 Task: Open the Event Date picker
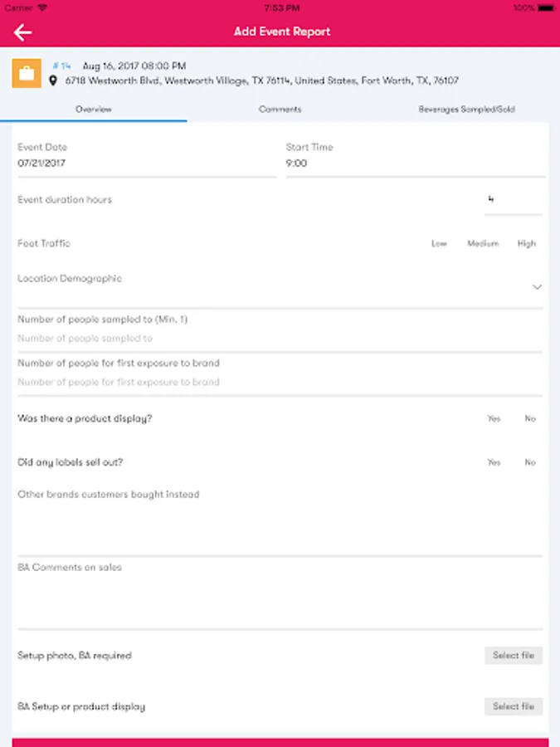click(x=147, y=164)
